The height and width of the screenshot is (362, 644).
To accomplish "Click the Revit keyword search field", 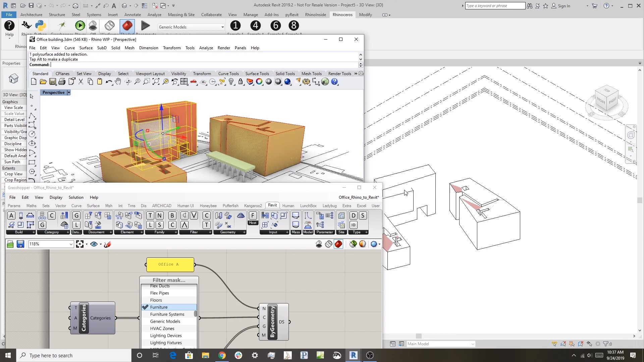I will (495, 6).
